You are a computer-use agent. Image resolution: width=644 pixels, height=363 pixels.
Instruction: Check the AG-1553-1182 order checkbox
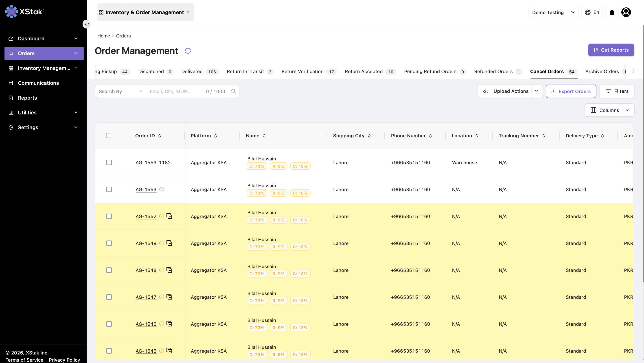(x=109, y=162)
